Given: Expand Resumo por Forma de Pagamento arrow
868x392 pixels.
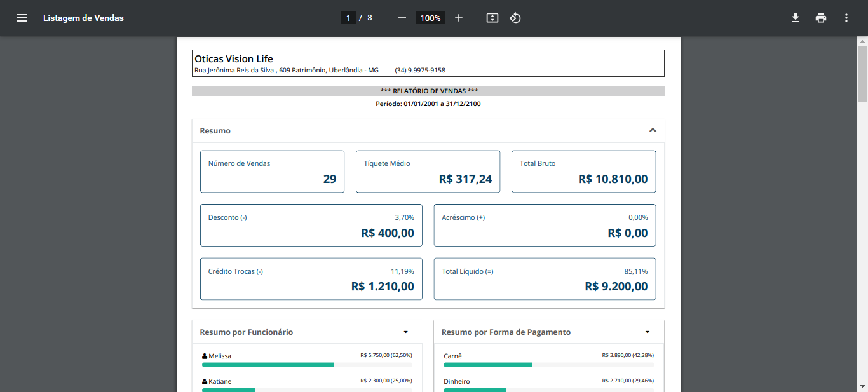Looking at the screenshot, I should [x=648, y=332].
